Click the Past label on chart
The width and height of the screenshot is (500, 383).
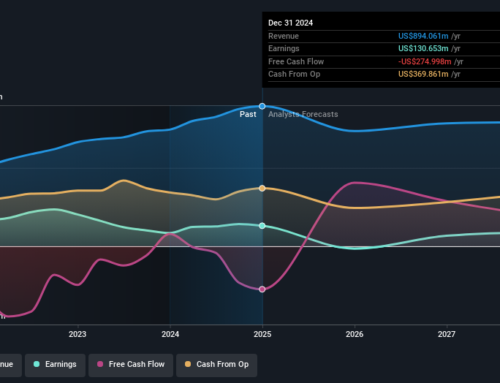(248, 114)
